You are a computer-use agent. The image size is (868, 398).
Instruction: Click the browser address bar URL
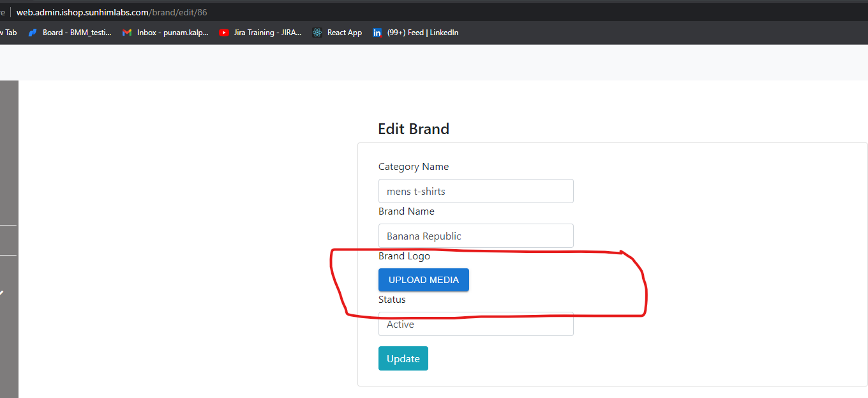112,12
